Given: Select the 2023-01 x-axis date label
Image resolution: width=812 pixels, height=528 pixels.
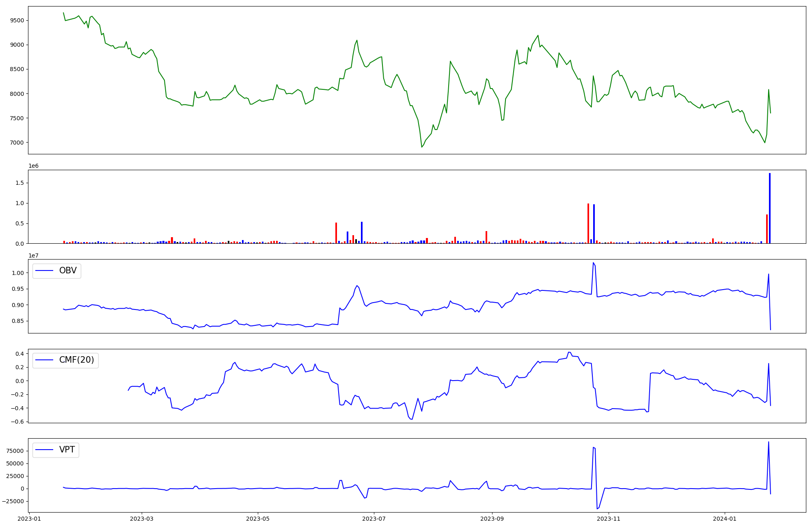Looking at the screenshot, I should click(30, 519).
